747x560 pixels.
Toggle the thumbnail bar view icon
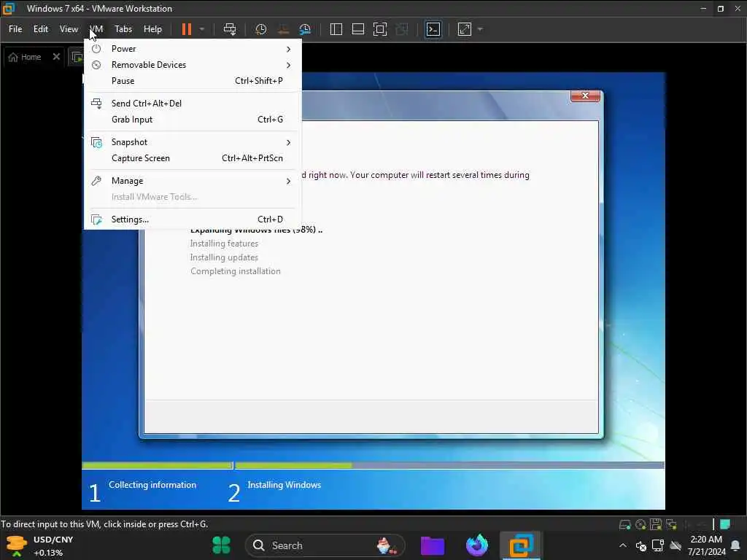pos(357,29)
